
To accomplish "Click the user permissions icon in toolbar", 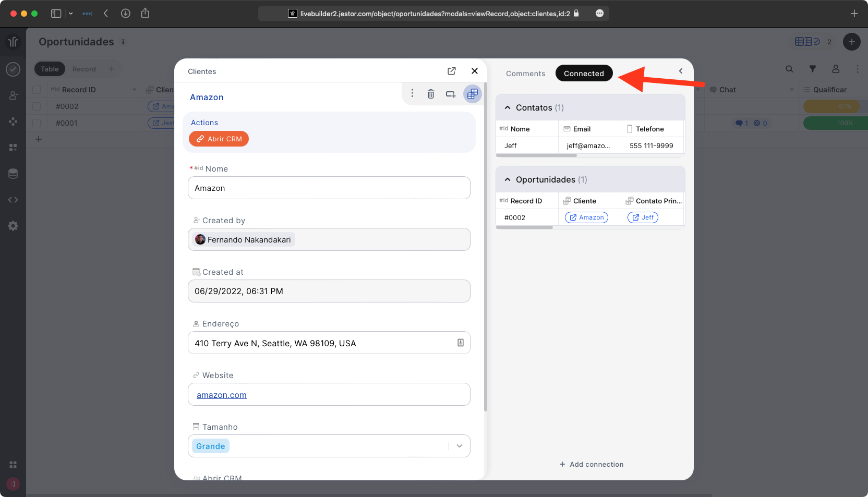I will (836, 69).
